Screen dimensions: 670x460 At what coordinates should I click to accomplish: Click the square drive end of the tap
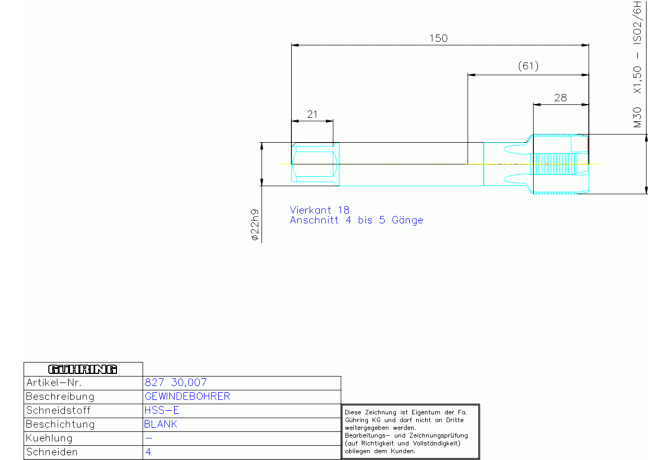[315, 164]
